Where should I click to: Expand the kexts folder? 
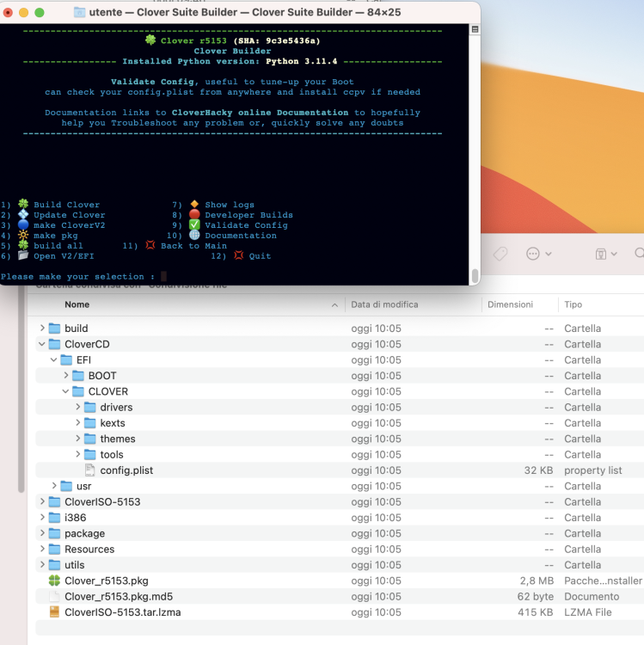coord(77,422)
